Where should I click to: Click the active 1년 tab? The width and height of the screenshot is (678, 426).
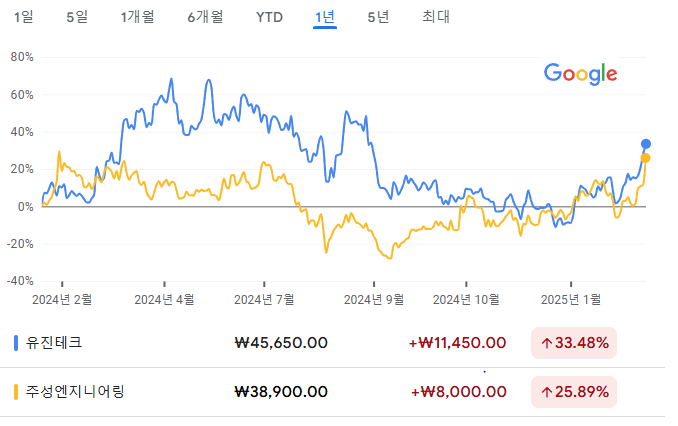[324, 17]
